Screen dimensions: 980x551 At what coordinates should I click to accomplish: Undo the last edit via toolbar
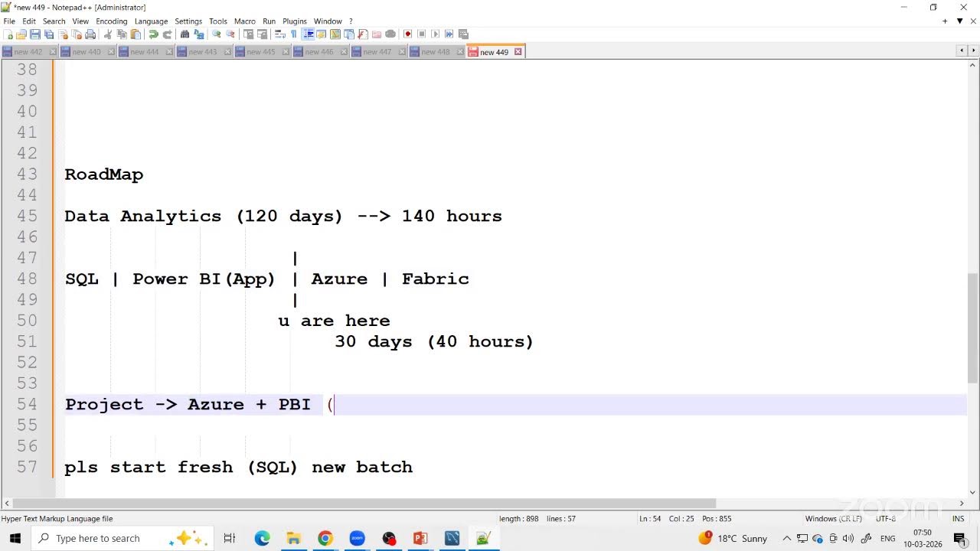pos(153,34)
